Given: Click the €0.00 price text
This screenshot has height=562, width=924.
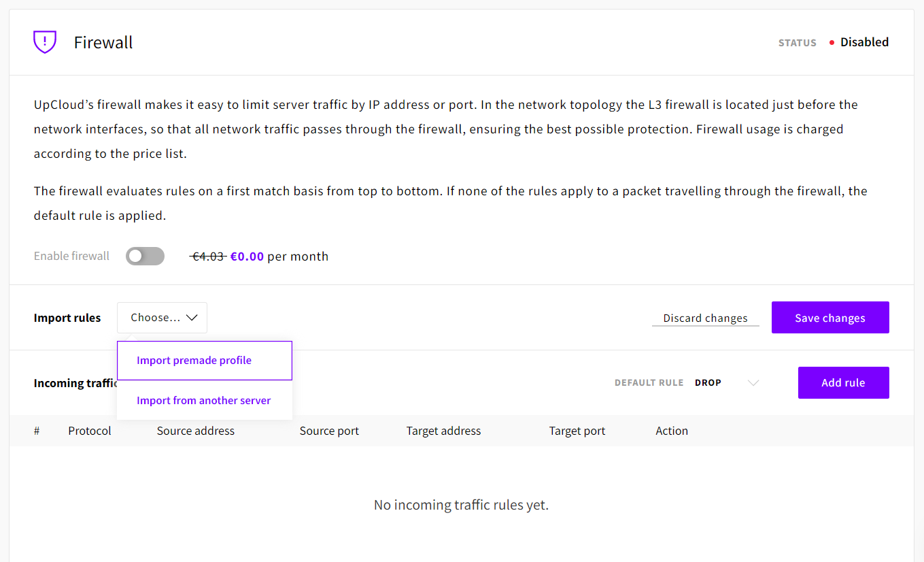Looking at the screenshot, I should coord(247,257).
